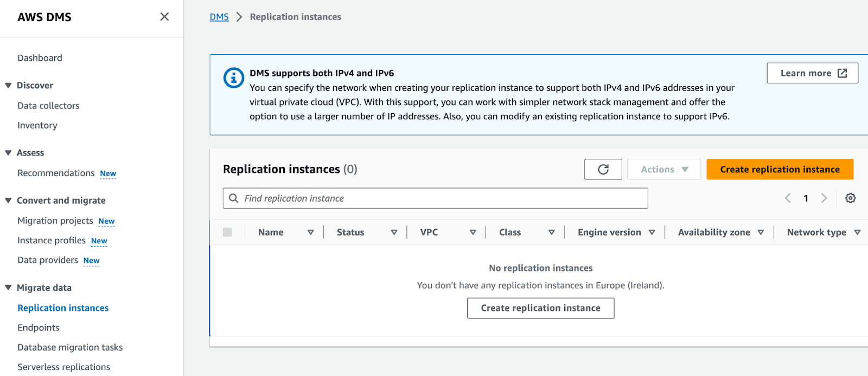This screenshot has width=868, height=376.
Task: Click the AWS DMS sidebar title
Action: [44, 17]
